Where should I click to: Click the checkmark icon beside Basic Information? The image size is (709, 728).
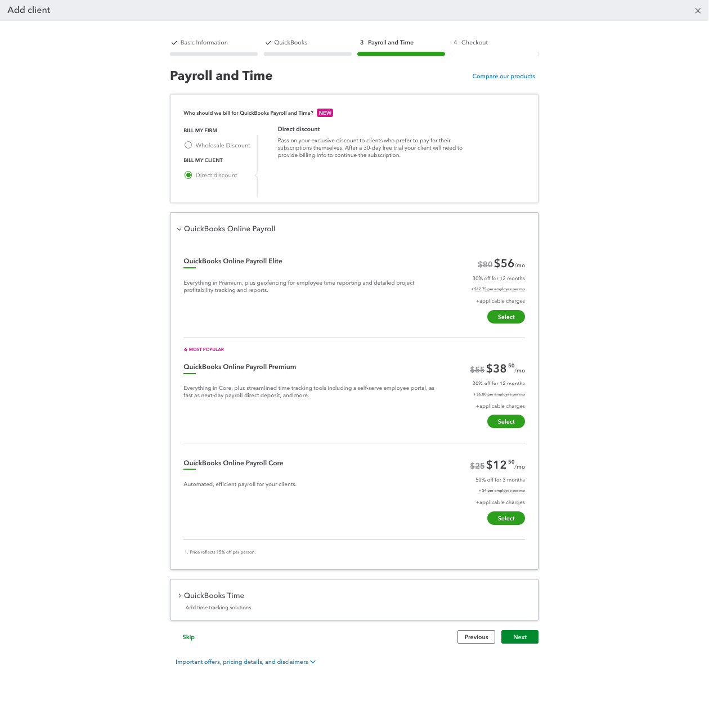click(174, 42)
